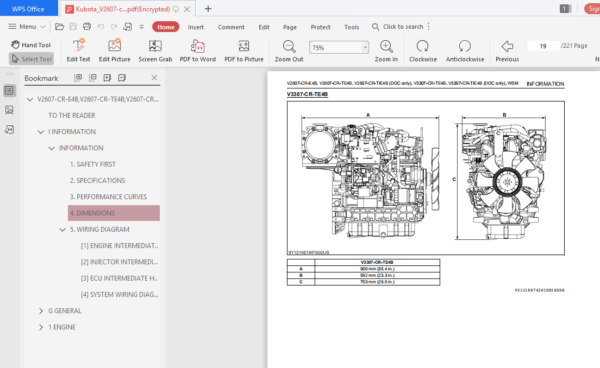The height and width of the screenshot is (368, 600).
Task: Open the attachments sidebar icon below thumbnails
Action: point(9,130)
